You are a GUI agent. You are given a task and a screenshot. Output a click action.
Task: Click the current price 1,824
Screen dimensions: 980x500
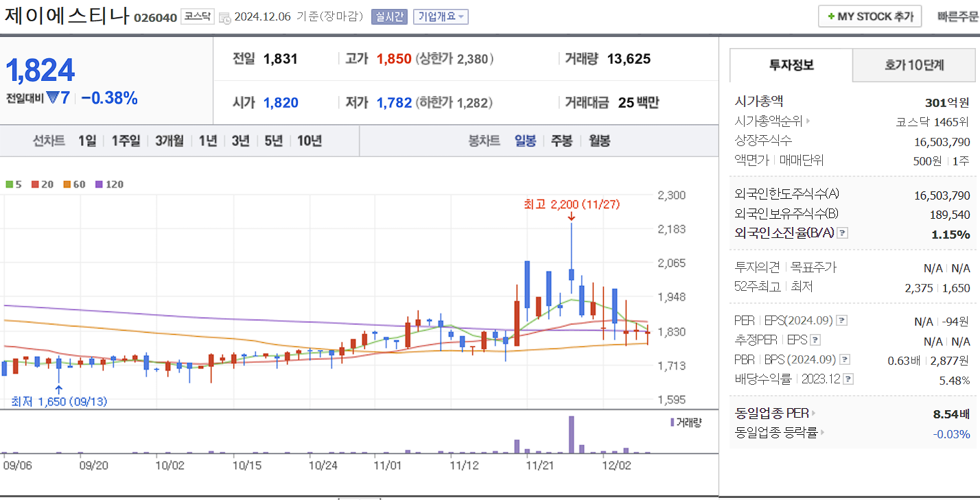coord(40,70)
